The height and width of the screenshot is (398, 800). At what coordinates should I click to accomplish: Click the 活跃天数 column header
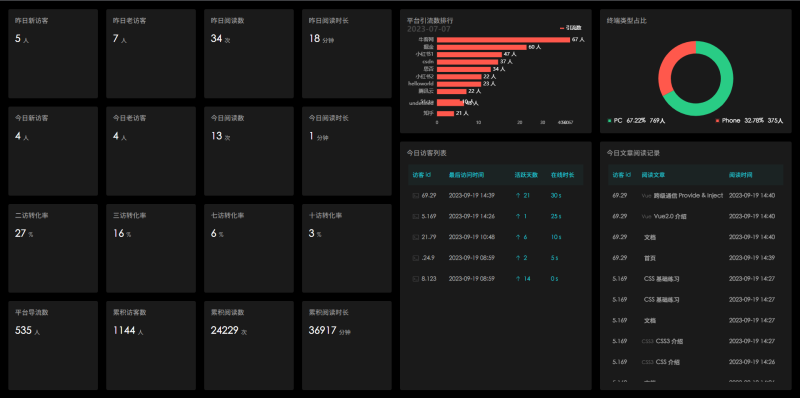click(x=526, y=175)
